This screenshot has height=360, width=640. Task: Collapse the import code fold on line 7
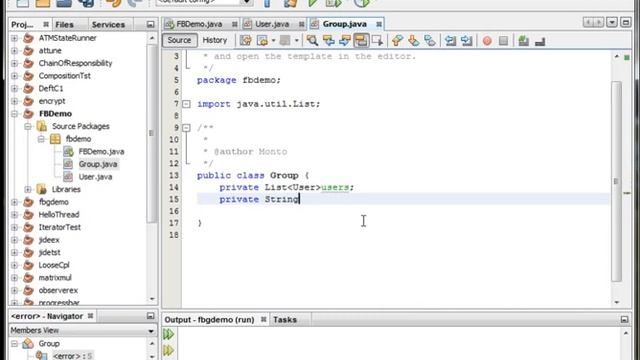(186, 104)
